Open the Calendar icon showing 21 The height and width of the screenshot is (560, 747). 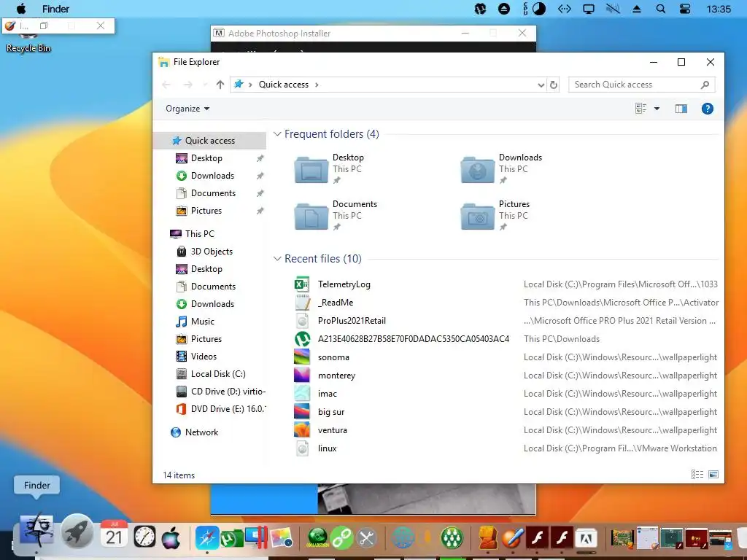[114, 534]
